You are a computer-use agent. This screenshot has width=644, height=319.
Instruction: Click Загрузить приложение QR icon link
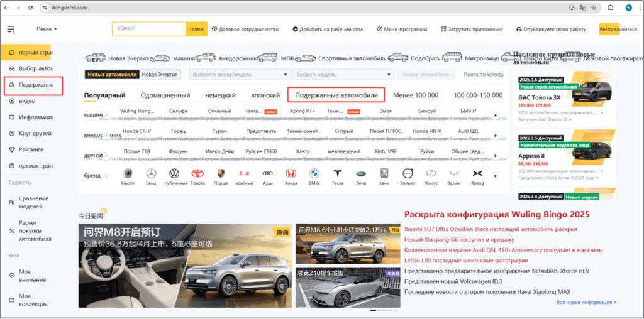(472, 29)
